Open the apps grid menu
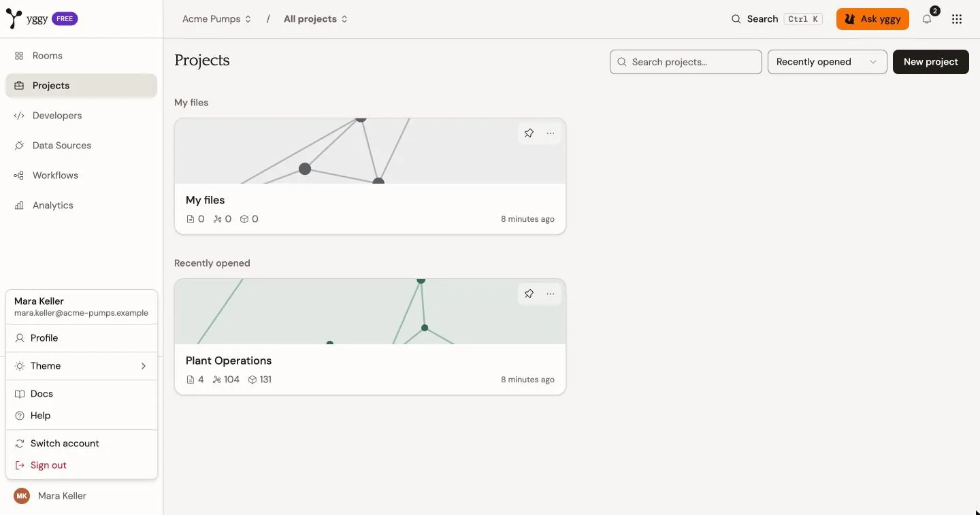The width and height of the screenshot is (980, 515). coord(957,19)
